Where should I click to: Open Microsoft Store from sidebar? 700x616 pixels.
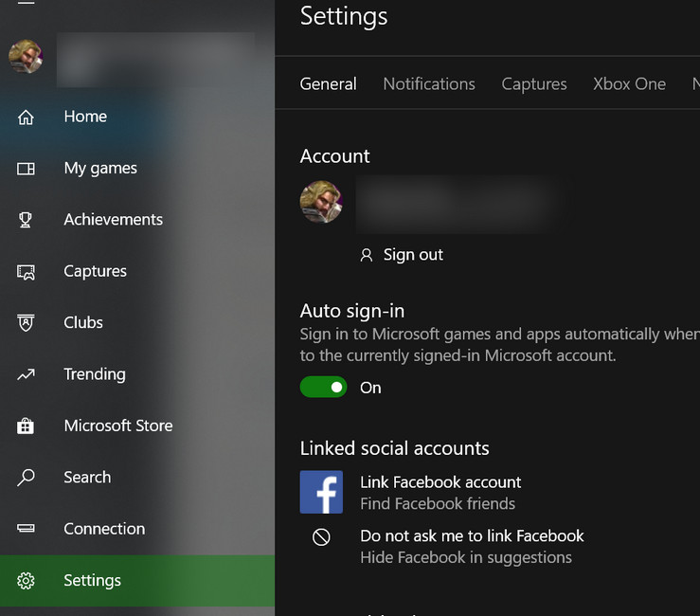click(x=137, y=426)
